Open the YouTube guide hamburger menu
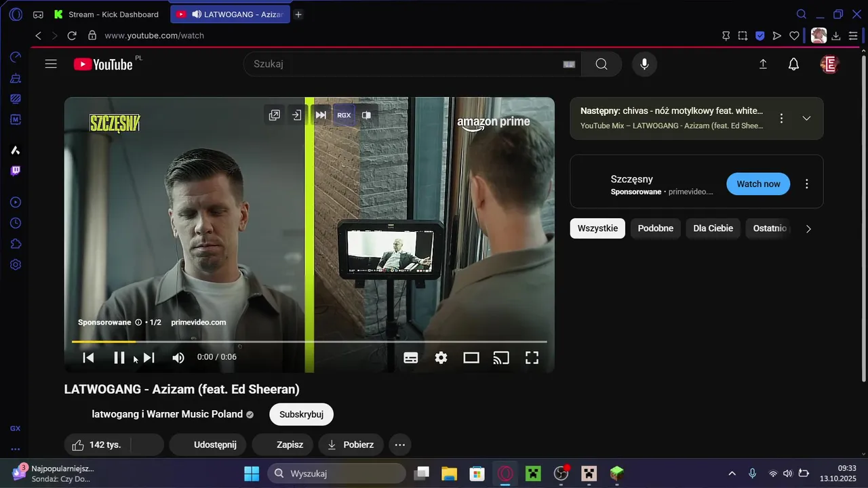 point(51,64)
